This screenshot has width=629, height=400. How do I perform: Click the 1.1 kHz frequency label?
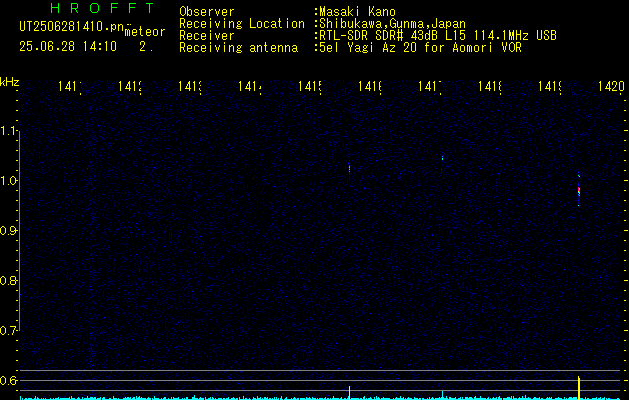[8, 131]
